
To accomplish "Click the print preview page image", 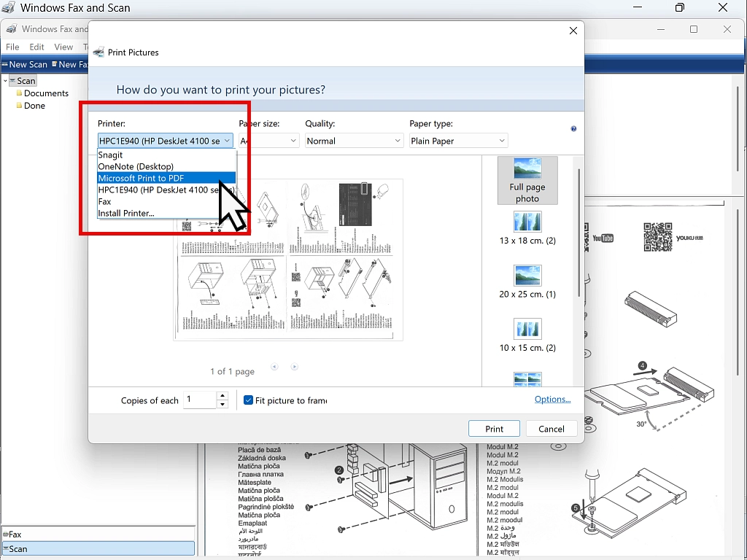I will [x=288, y=260].
